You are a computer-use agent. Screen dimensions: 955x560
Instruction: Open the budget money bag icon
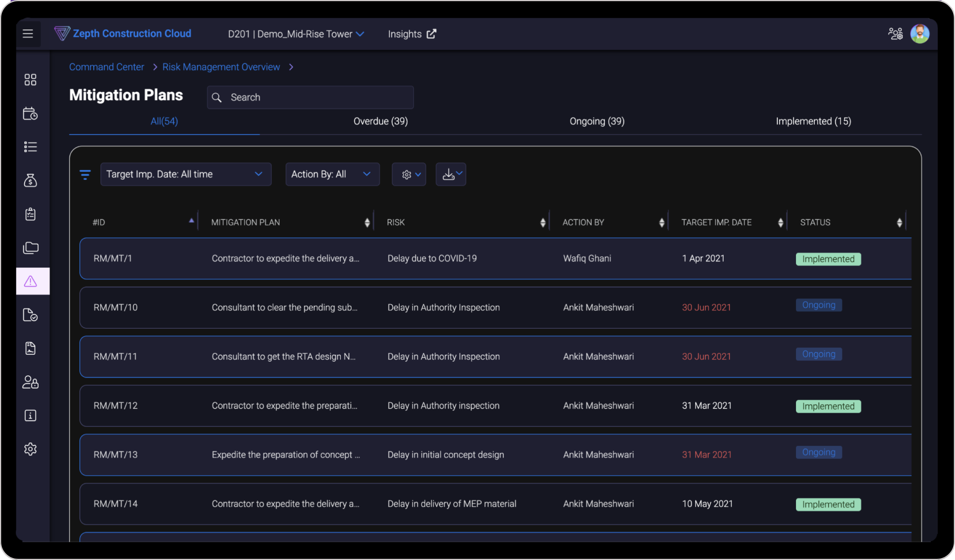click(30, 181)
